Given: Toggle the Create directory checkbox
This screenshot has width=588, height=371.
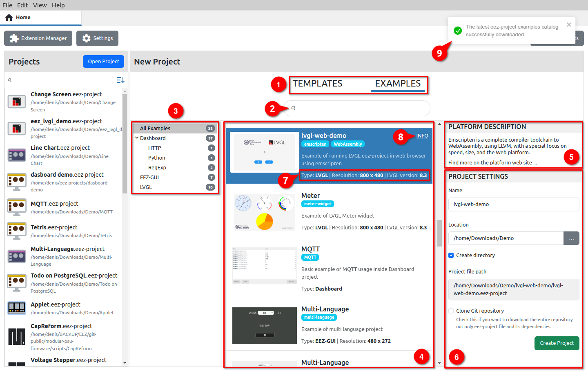Looking at the screenshot, I should [451, 255].
